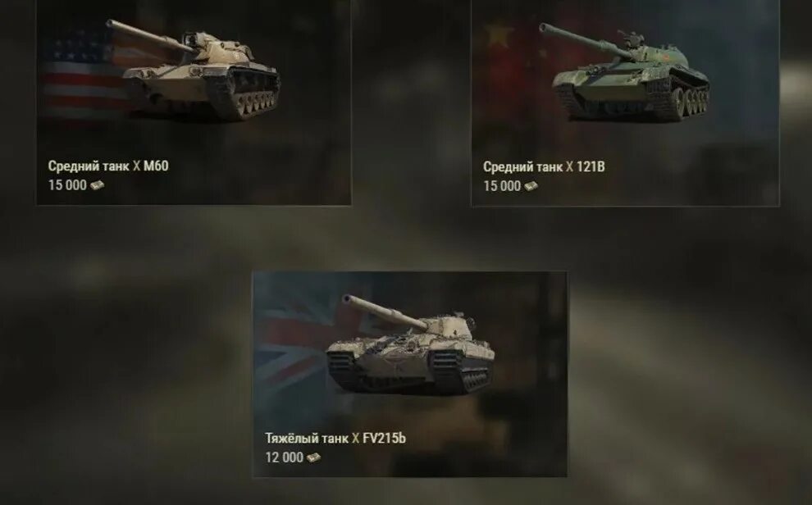Click the bonds icon next to FV215b price
This screenshot has width=812, height=505.
(313, 457)
